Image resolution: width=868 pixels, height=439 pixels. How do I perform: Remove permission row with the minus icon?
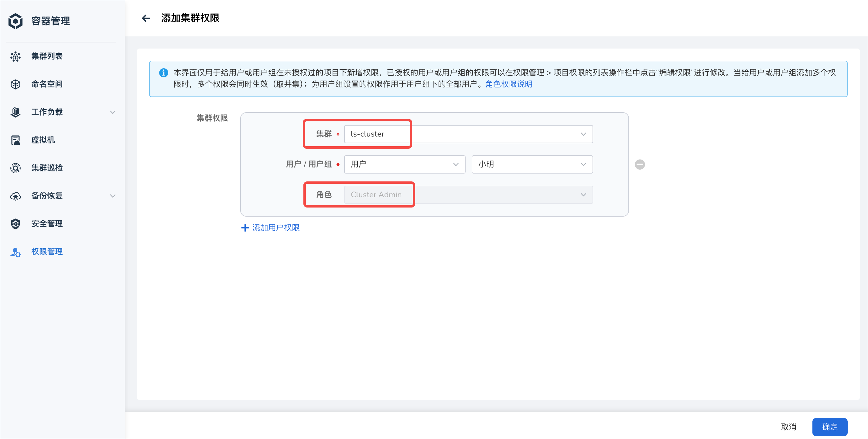point(640,164)
